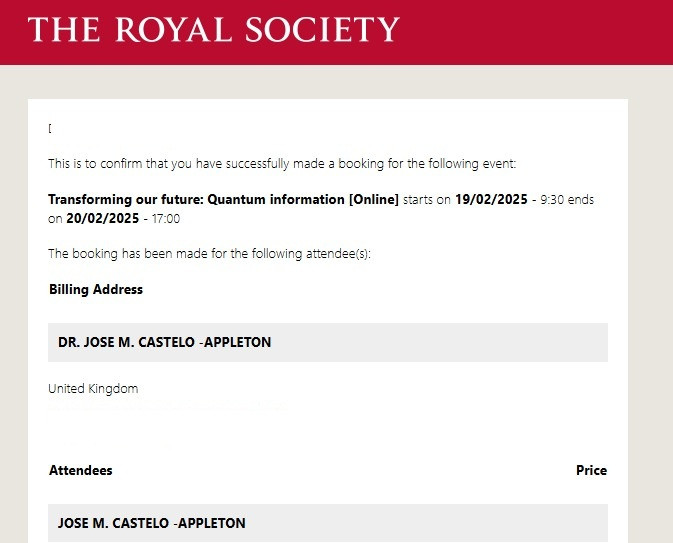This screenshot has width=673, height=543.
Task: Click the United Kingdom country text
Action: [x=93, y=388]
